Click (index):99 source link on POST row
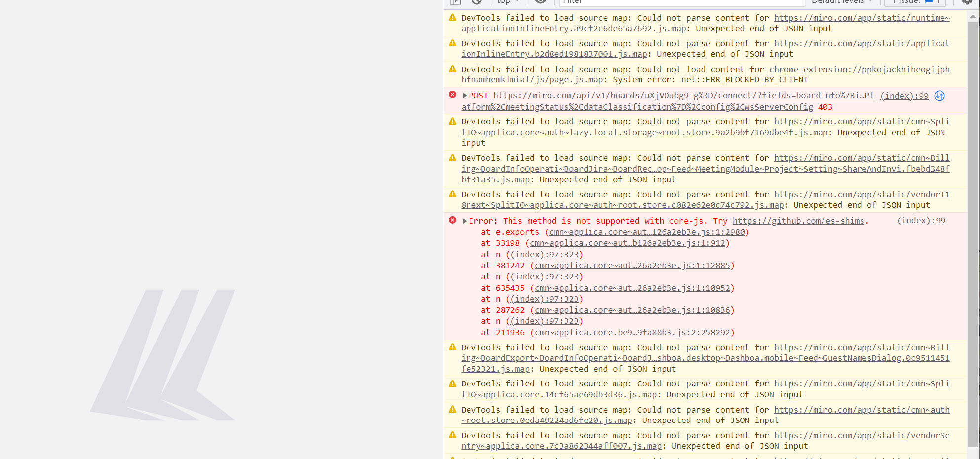The image size is (980, 459). pos(904,96)
